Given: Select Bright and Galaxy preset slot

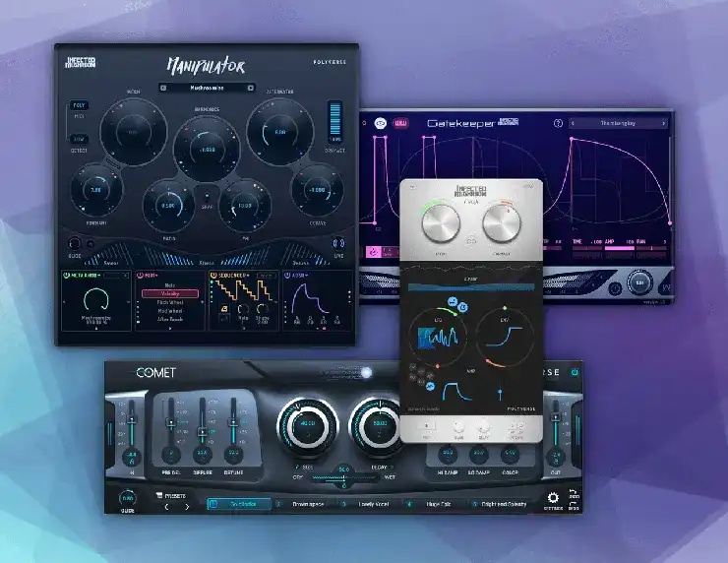Looking at the screenshot, I should pos(500,504).
